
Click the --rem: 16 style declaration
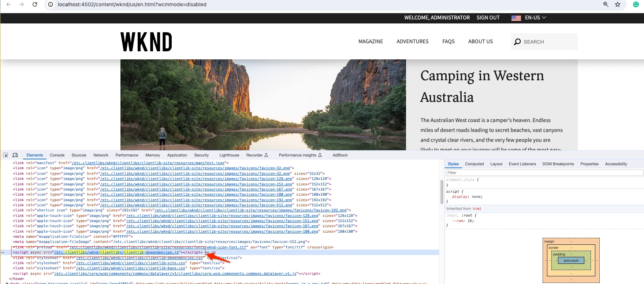coord(463,221)
